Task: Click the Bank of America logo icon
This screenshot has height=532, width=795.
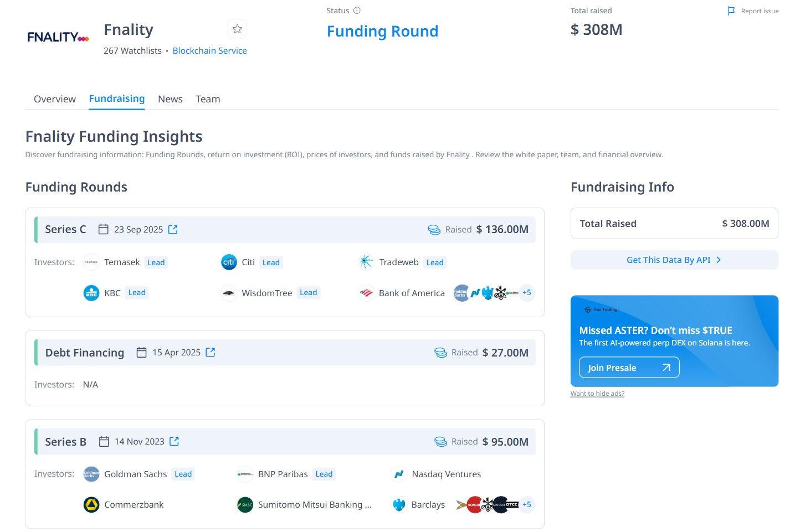Action: [366, 293]
